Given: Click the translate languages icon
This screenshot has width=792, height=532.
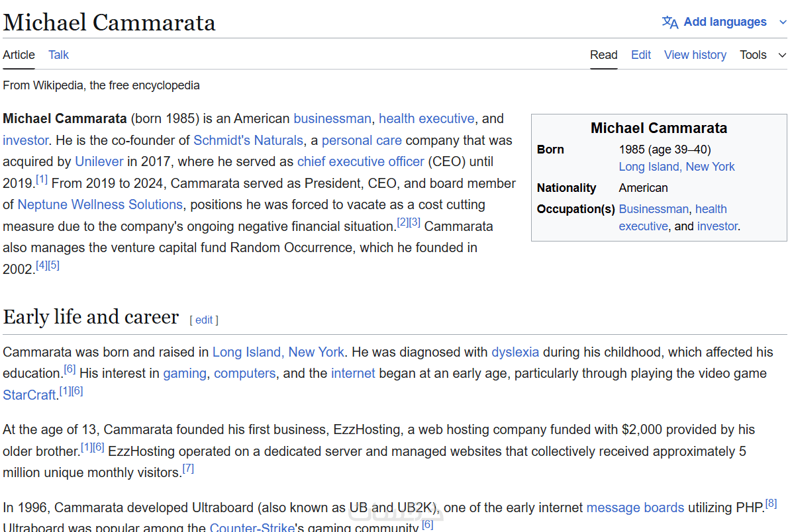Looking at the screenshot, I should click(669, 22).
